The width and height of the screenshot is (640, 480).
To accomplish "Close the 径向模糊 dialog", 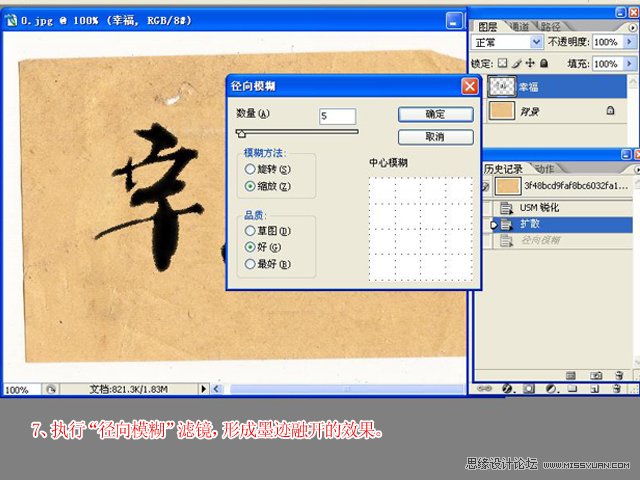I will click(x=469, y=86).
